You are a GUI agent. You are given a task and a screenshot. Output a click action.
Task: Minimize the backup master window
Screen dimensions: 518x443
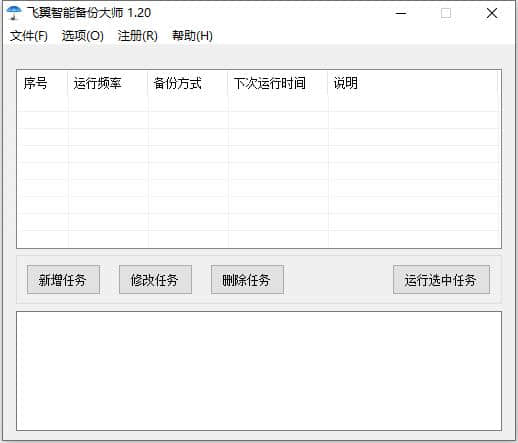pyautogui.click(x=401, y=13)
